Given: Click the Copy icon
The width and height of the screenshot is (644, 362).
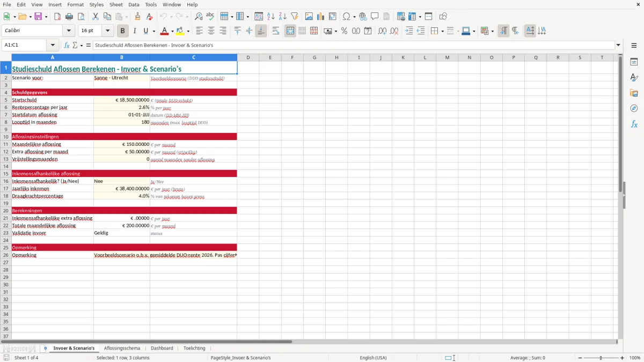Looking at the screenshot, I should coord(107,17).
